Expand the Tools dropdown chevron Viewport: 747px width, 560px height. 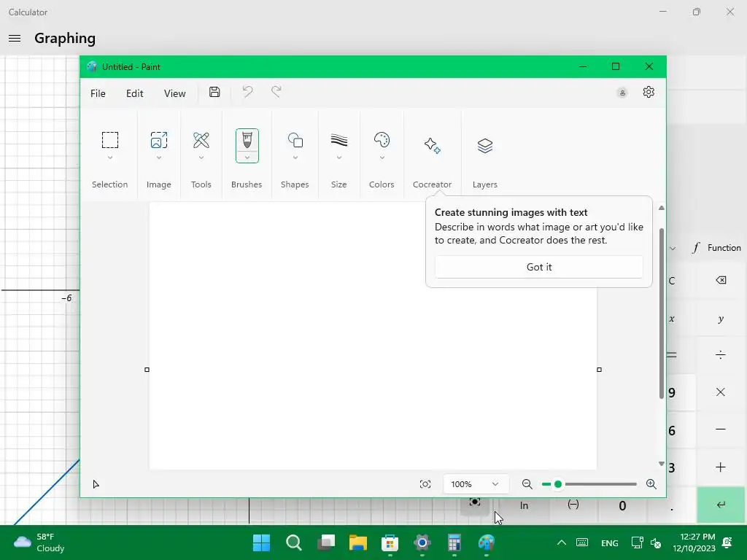pyautogui.click(x=201, y=157)
